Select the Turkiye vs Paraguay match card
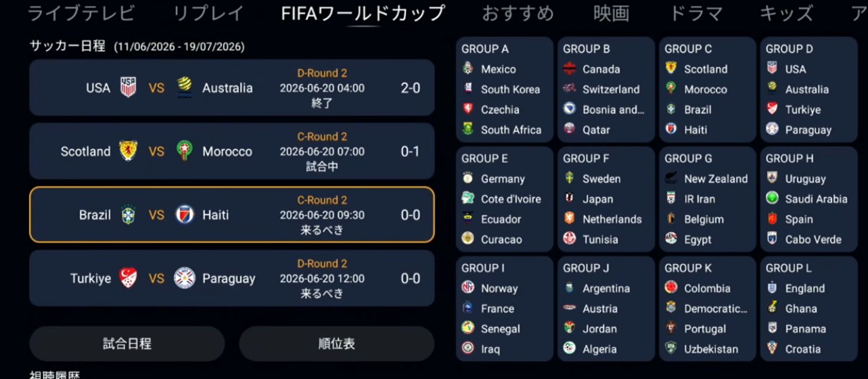Screen dimensions: 868x379 click(232, 278)
